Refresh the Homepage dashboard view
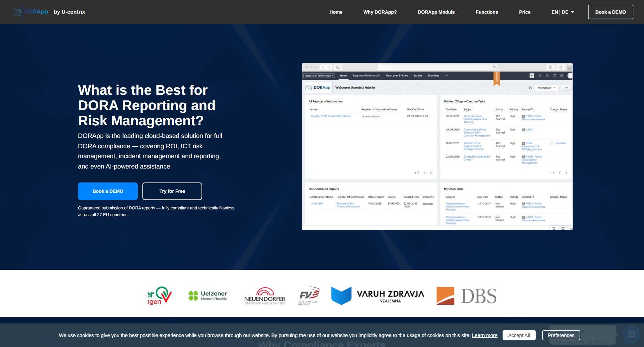 pos(530,88)
